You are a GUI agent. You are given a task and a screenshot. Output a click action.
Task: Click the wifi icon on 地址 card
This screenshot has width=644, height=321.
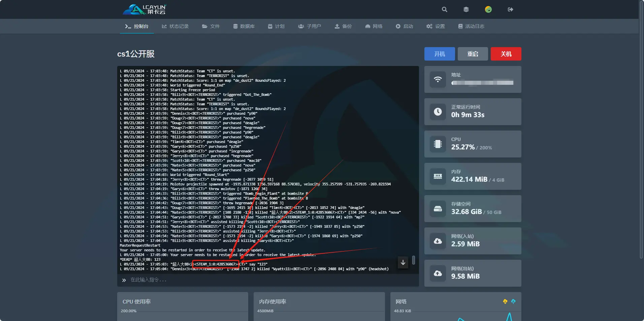click(438, 79)
